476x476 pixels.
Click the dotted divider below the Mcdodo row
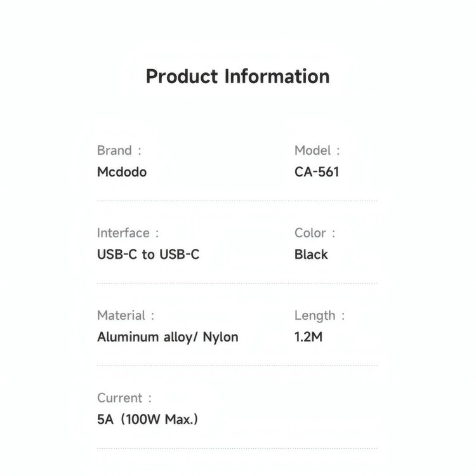click(237, 201)
